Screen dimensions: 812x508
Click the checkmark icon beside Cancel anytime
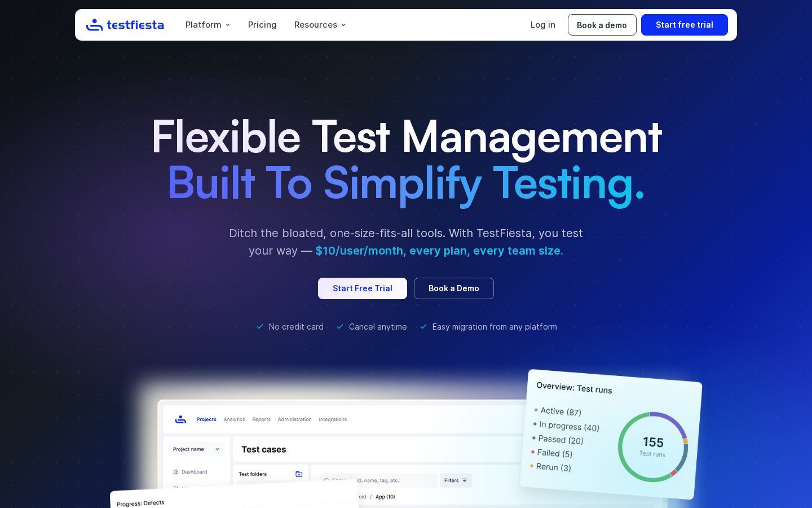coord(340,327)
